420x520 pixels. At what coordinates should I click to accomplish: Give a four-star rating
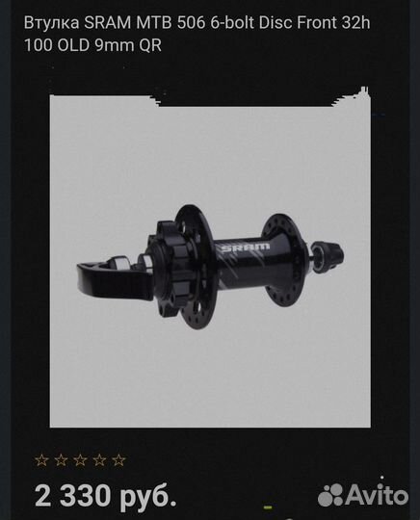pyautogui.click(x=99, y=460)
